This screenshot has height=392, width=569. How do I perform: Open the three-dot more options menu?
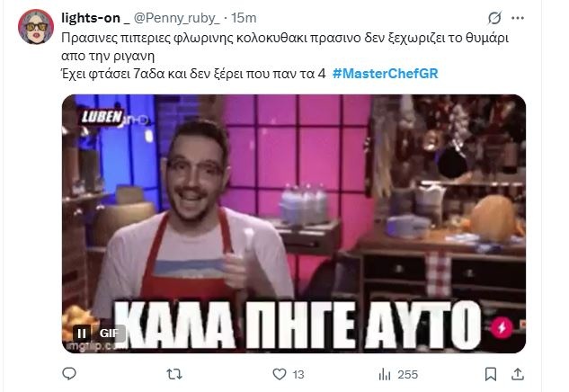click(x=518, y=18)
